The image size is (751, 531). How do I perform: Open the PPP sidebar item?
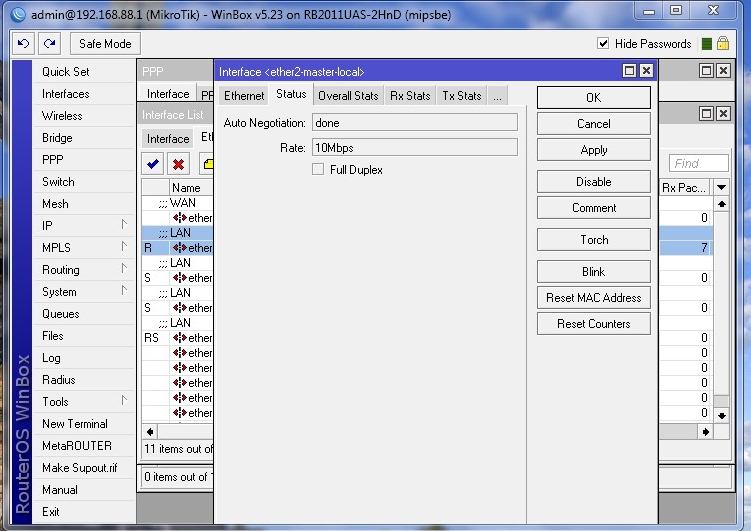point(53,160)
